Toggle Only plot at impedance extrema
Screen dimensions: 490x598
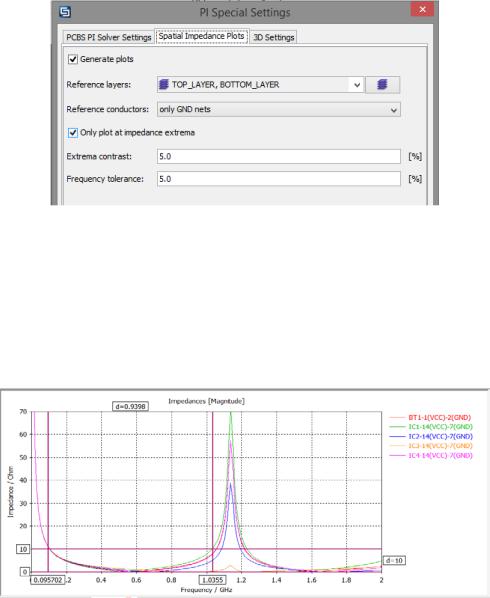(73, 133)
